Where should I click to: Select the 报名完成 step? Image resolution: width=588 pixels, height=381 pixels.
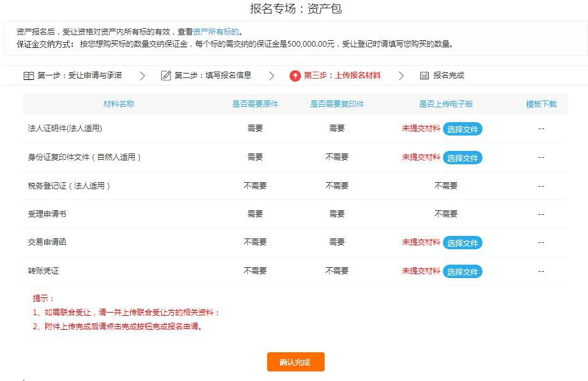pyautogui.click(x=449, y=75)
